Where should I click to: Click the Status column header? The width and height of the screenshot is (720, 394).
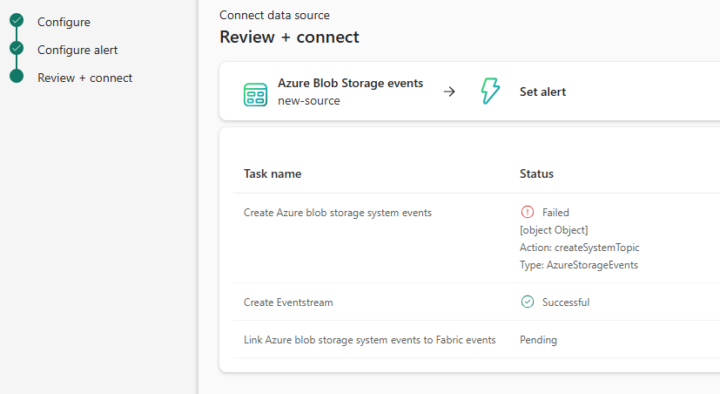coord(536,174)
